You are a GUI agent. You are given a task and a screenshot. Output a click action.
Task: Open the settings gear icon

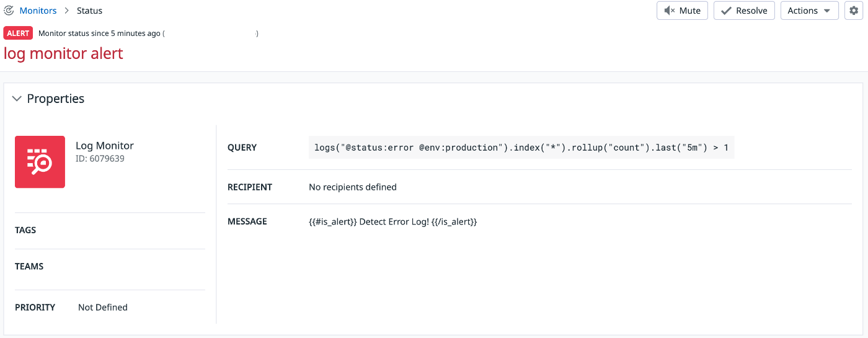tap(854, 11)
